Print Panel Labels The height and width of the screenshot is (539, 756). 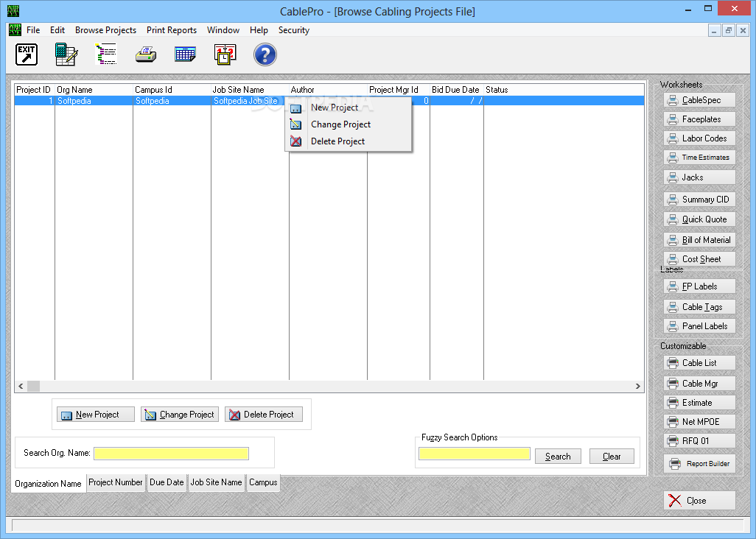[x=699, y=326]
